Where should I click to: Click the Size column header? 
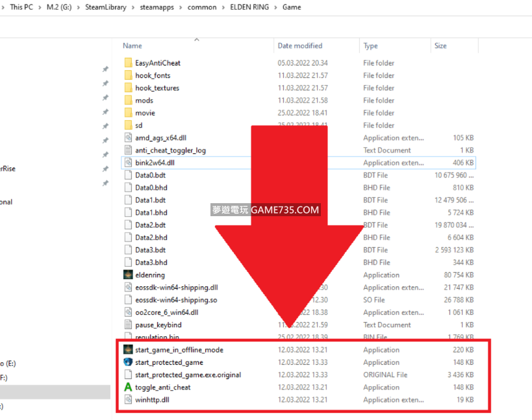pyautogui.click(x=440, y=46)
